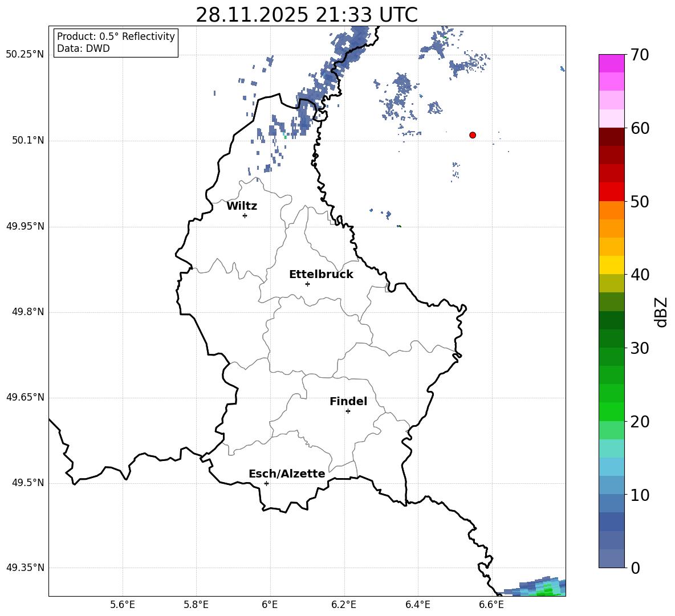Click the 49.95°N latitude label
This screenshot has height=616, width=675.
point(25,226)
